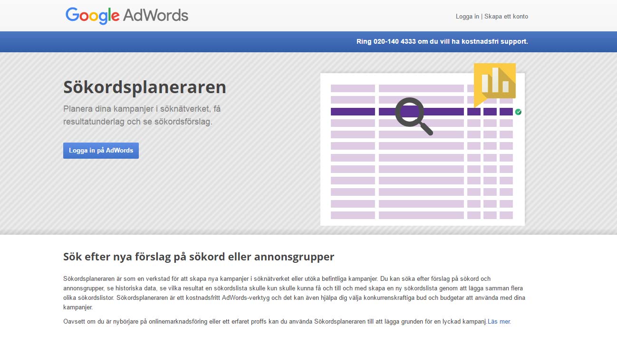Screen dimensions: 617x364
Task: Follow the Läs mer link
Action: (499, 322)
